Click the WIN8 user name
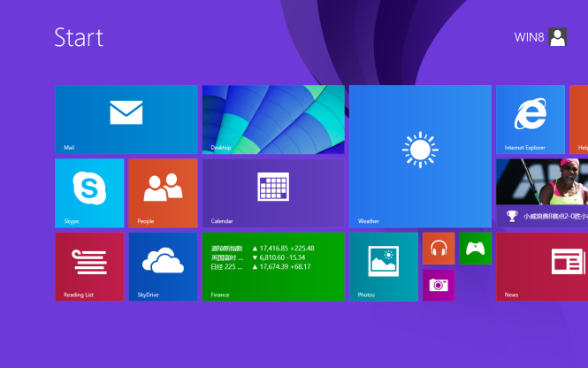 (x=529, y=37)
